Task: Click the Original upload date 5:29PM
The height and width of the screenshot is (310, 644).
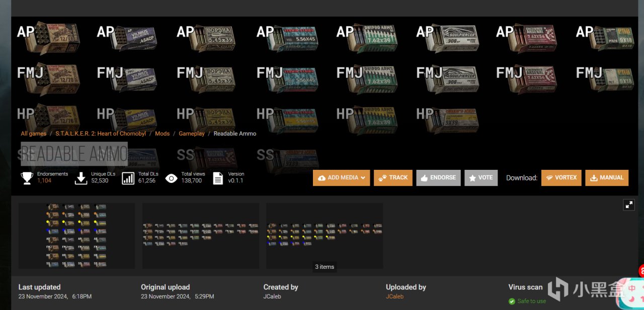Action: coord(178,296)
